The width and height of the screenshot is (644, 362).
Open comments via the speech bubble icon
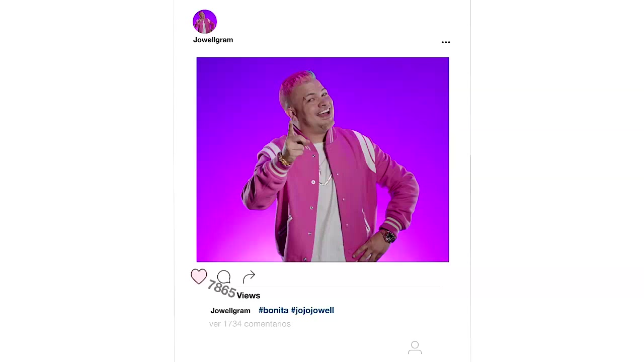click(224, 277)
